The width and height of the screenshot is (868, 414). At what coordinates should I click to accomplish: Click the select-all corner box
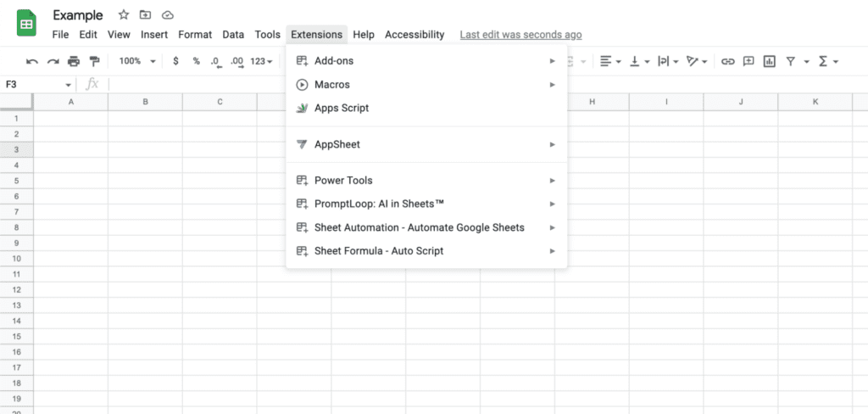point(17,102)
